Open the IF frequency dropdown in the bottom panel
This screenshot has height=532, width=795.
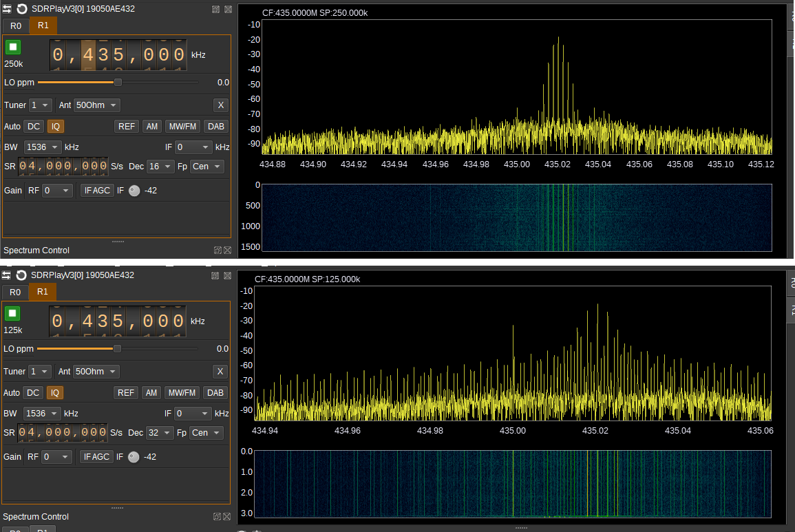(x=193, y=414)
